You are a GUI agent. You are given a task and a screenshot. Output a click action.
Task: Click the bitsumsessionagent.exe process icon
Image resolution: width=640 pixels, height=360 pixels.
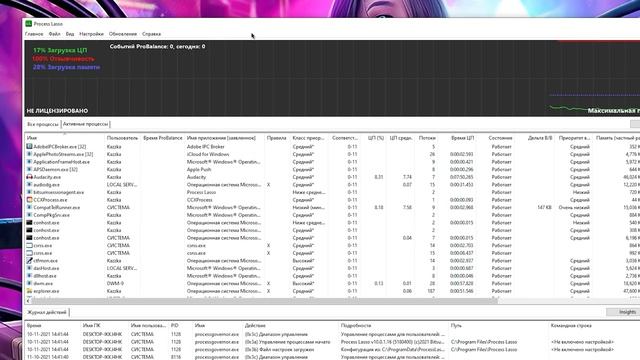[29, 192]
